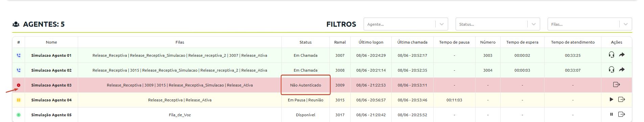Screen dimensions: 644x122
Task: Resume Simulacao Agente 04 with play icon
Action: tap(611, 99)
